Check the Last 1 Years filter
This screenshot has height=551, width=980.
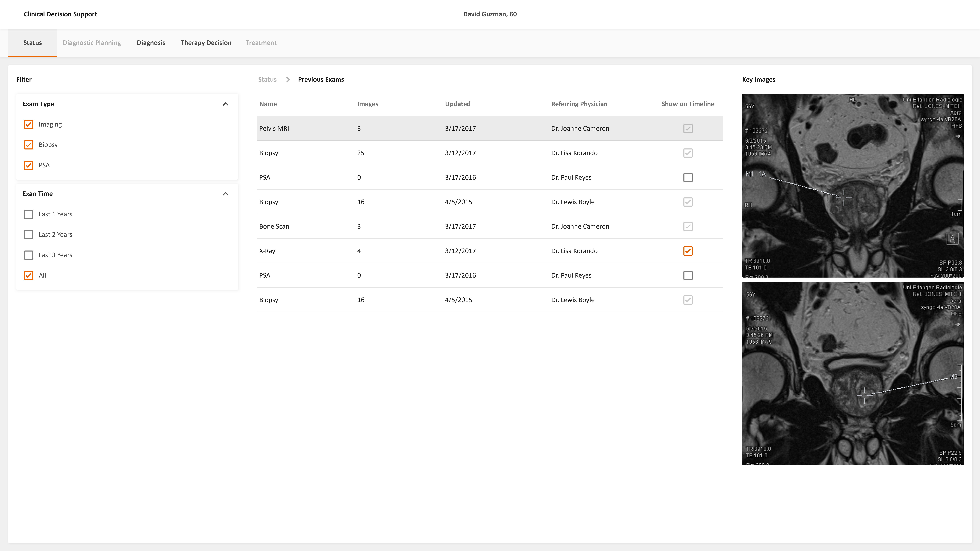pos(29,214)
